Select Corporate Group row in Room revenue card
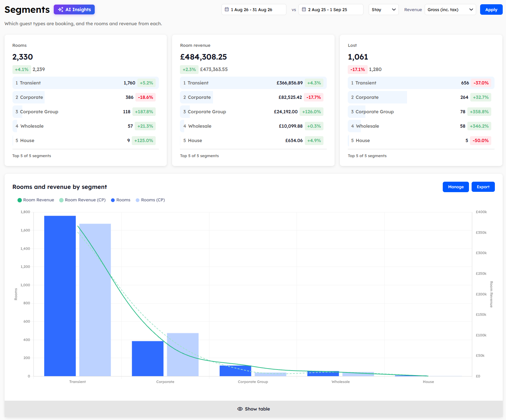The image size is (506, 420). tap(253, 112)
